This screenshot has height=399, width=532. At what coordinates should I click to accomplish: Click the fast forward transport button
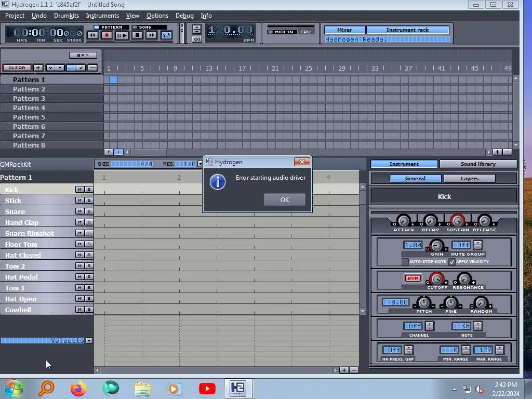(151, 35)
